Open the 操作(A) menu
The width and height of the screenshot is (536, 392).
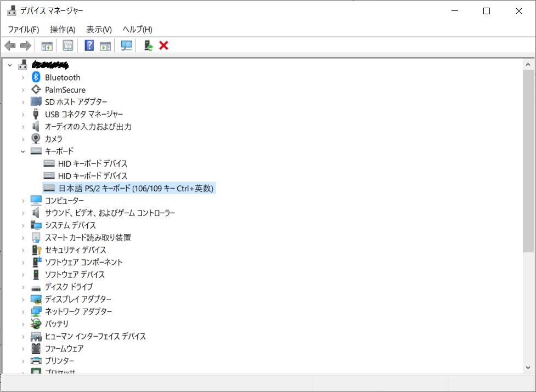pyautogui.click(x=63, y=30)
